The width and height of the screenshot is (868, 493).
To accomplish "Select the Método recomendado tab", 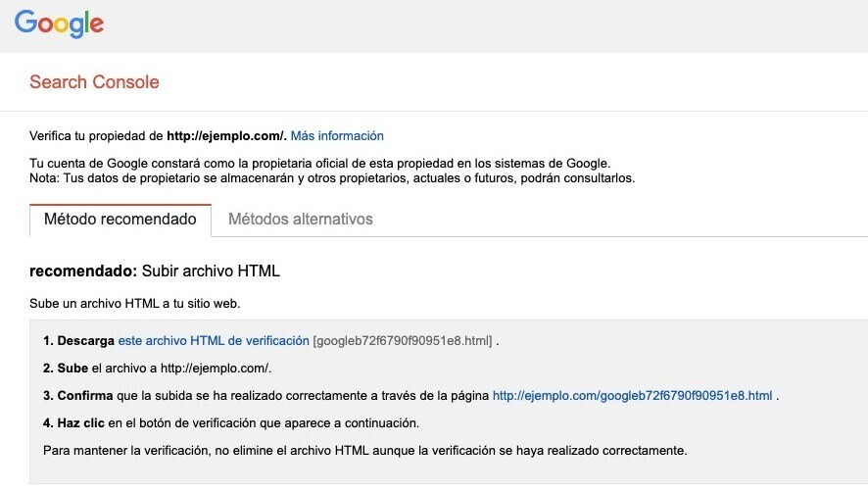I will pos(121,220).
